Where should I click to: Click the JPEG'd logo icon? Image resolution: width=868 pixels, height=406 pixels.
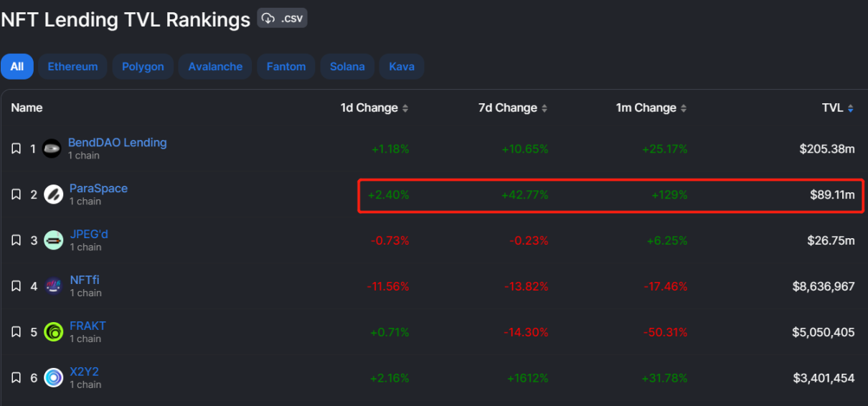54,240
